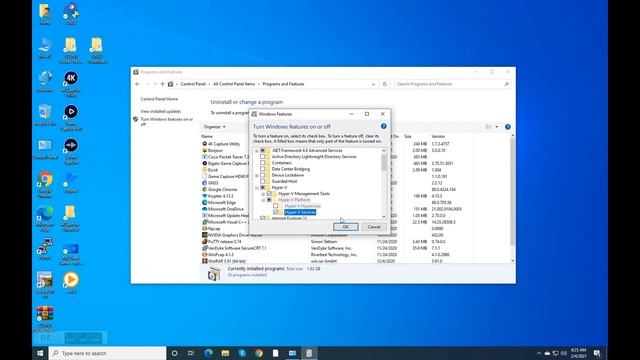640x360 pixels.
Task: Click the taskbar search box
Action: (x=107, y=353)
